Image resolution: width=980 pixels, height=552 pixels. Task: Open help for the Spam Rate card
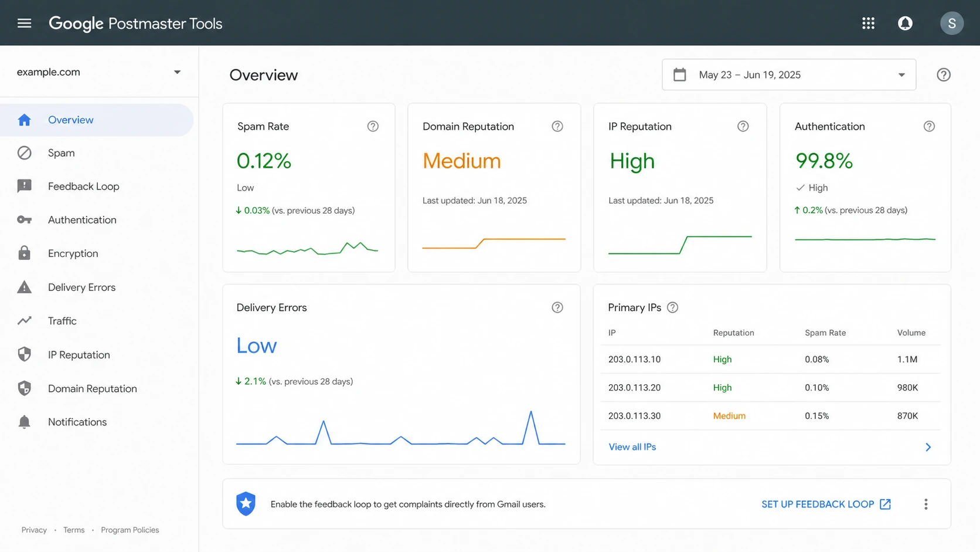point(373,126)
